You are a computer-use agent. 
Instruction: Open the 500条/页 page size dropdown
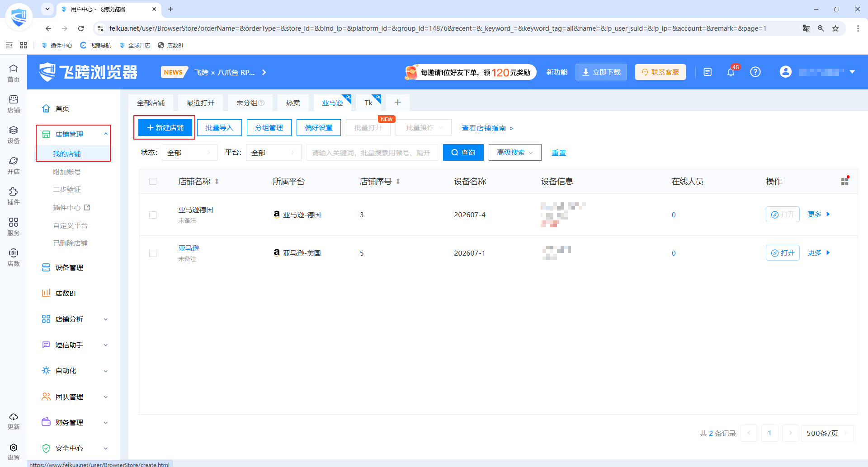point(827,433)
